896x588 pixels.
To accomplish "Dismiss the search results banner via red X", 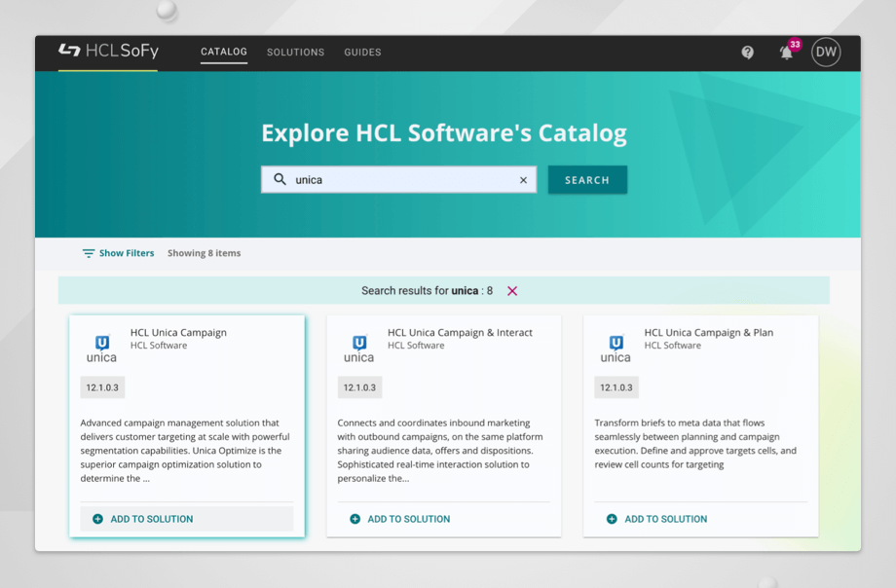I will coord(512,290).
